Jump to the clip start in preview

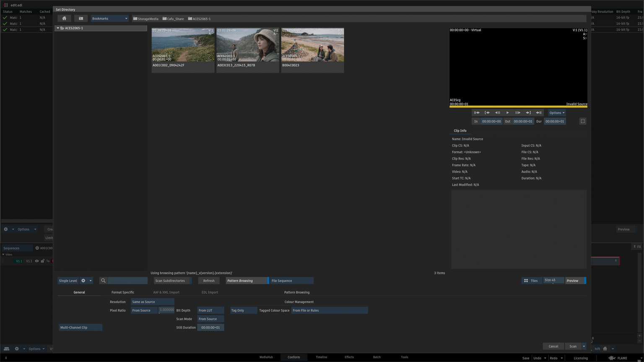click(x=477, y=113)
